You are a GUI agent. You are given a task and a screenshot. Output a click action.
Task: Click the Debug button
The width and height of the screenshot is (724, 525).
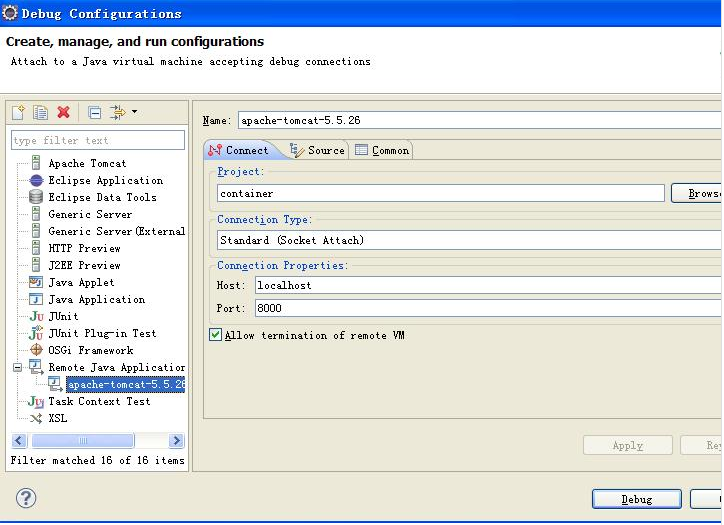pos(636,499)
